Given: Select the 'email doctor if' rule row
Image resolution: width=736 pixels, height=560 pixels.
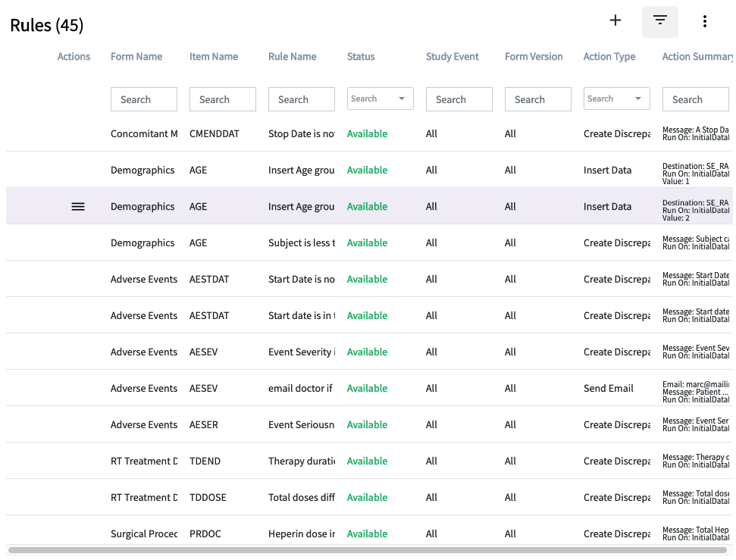Looking at the screenshot, I should [x=300, y=389].
